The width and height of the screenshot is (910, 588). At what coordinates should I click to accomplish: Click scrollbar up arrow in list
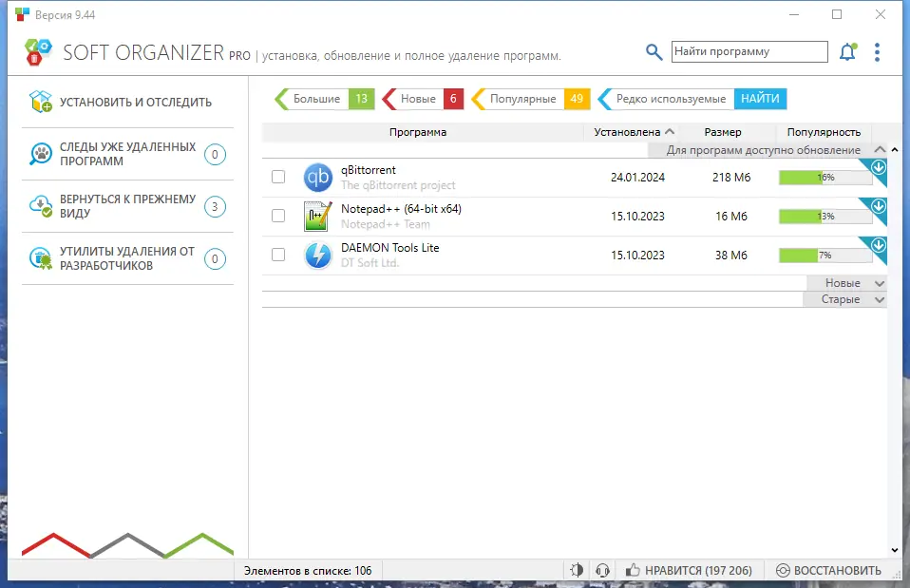[x=895, y=150]
